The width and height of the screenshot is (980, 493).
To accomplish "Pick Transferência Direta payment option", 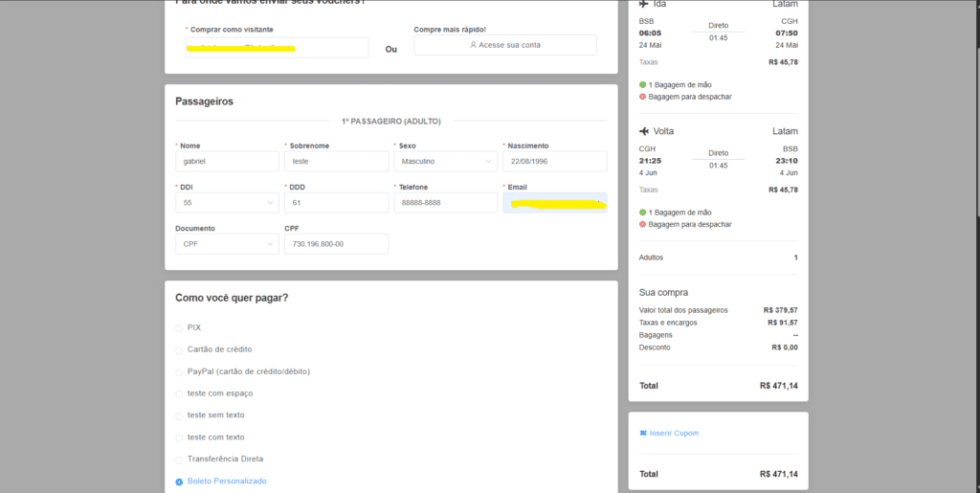I will [x=179, y=459].
